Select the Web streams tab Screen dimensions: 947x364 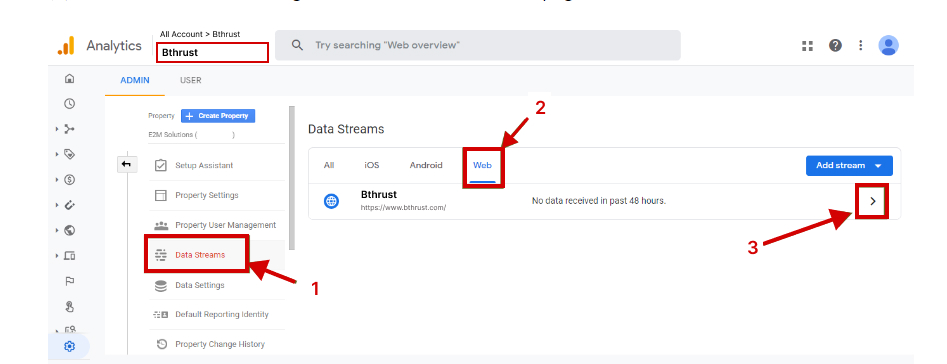tap(483, 165)
